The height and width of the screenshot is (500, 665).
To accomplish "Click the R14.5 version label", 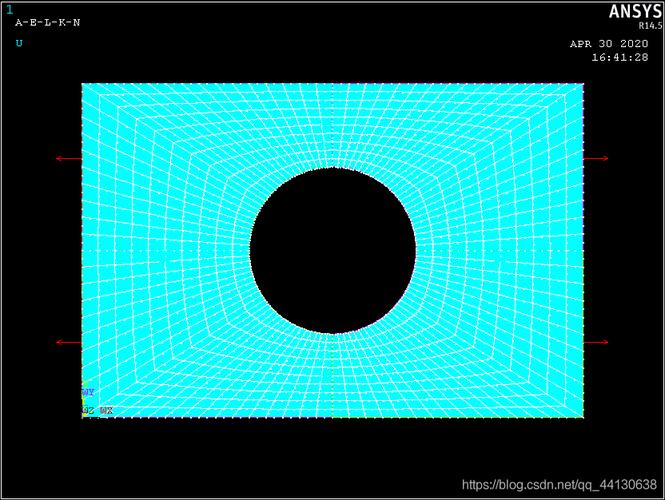I will point(650,26).
